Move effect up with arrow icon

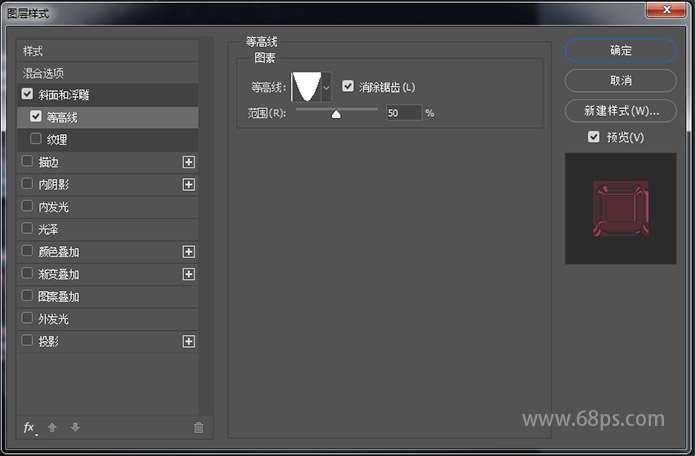[x=52, y=427]
